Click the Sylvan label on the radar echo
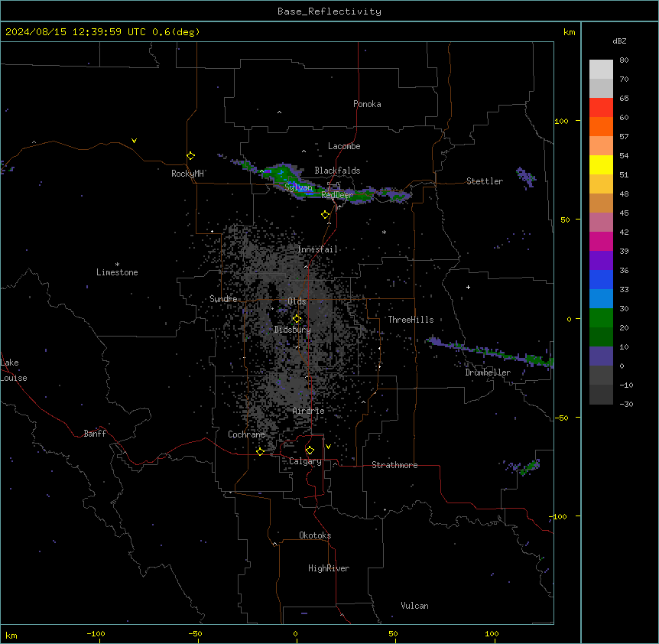 pyautogui.click(x=298, y=187)
